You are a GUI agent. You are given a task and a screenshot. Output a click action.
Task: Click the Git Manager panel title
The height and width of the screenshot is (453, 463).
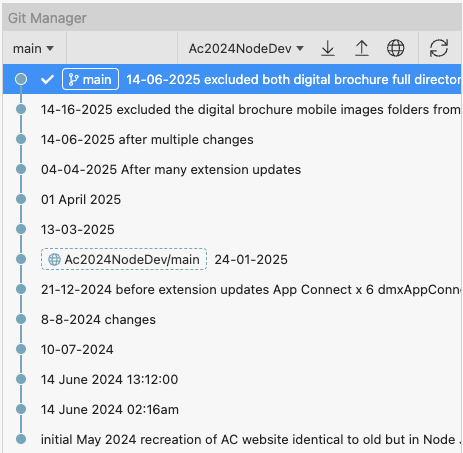pos(47,18)
